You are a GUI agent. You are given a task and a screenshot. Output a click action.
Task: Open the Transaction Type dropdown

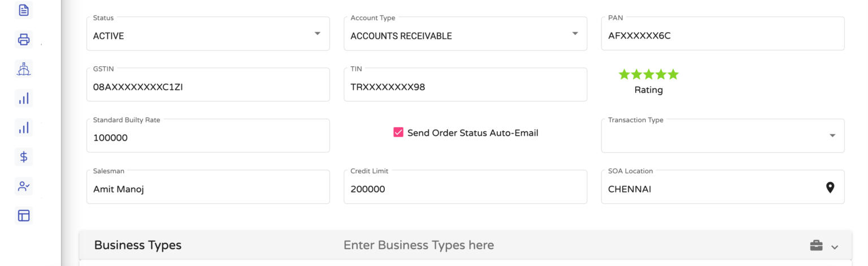pyautogui.click(x=723, y=136)
